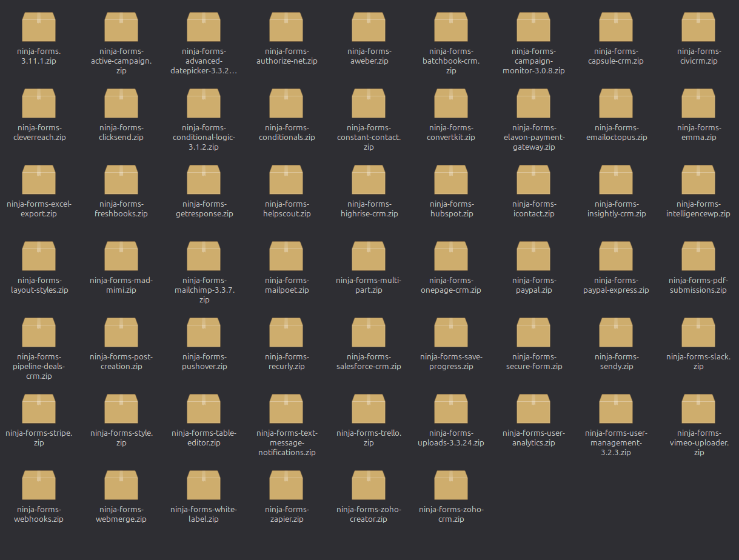Select the ninja-forms-conditional-logic-3.1.2.zip file
739x560 pixels.
[x=204, y=103]
